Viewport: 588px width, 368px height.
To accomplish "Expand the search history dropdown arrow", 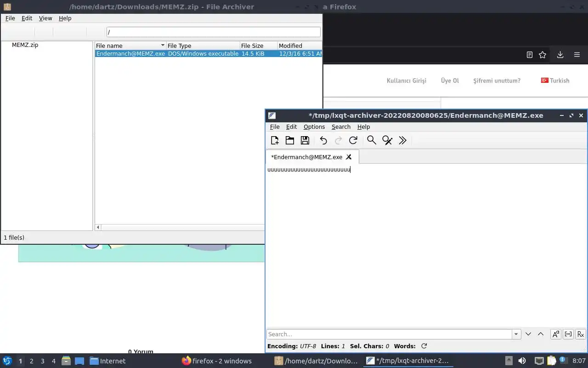I will (516, 334).
